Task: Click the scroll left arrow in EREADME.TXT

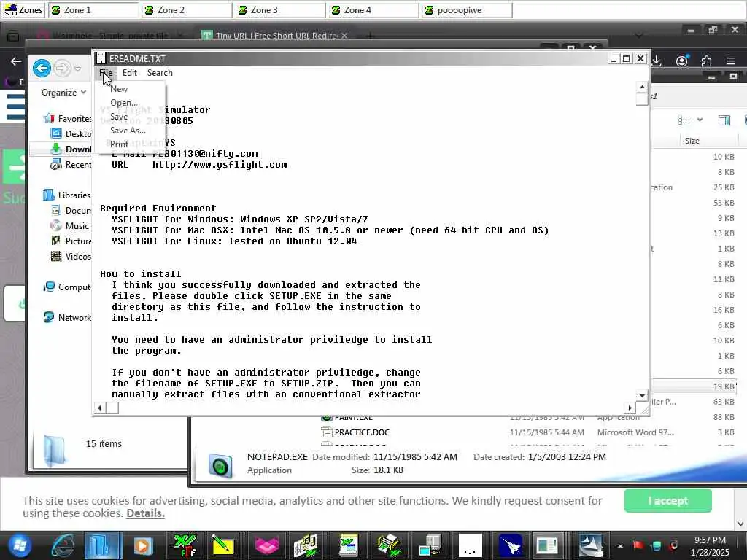Action: [99, 408]
